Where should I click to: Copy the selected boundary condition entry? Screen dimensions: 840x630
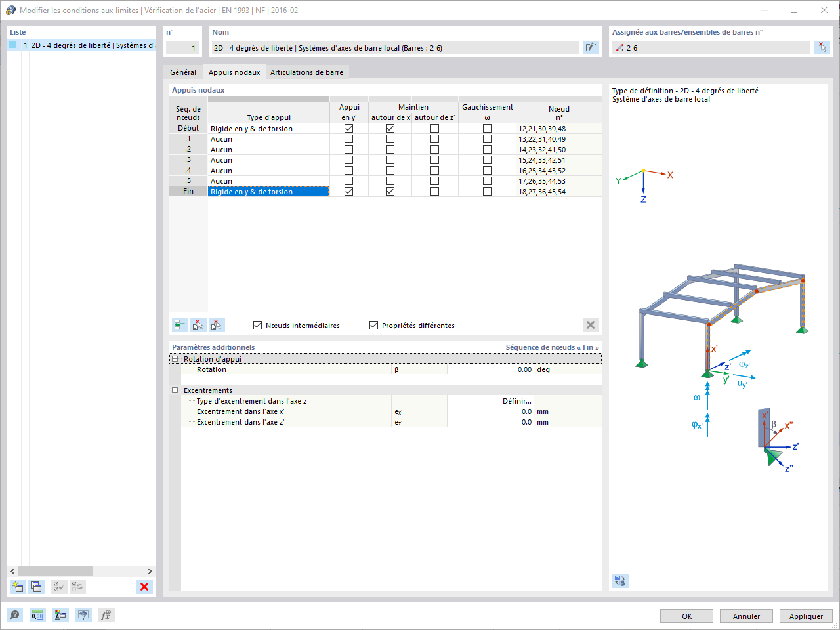36,587
